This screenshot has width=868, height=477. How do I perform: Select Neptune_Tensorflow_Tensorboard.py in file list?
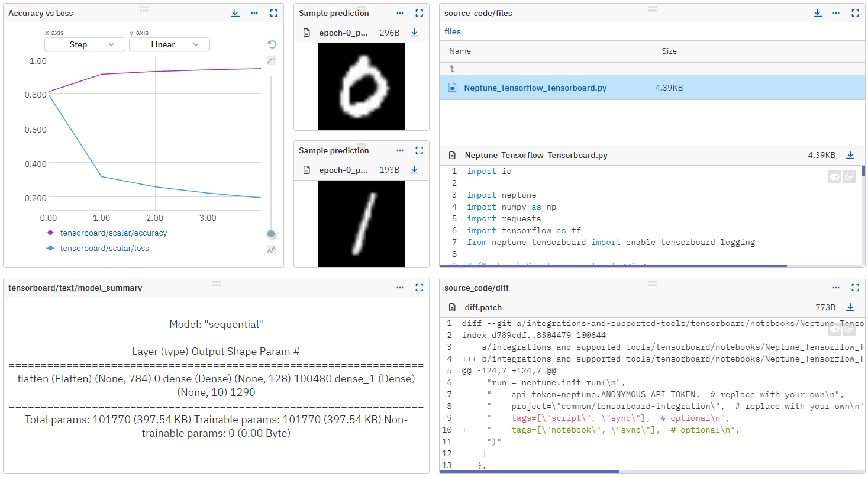pos(535,88)
